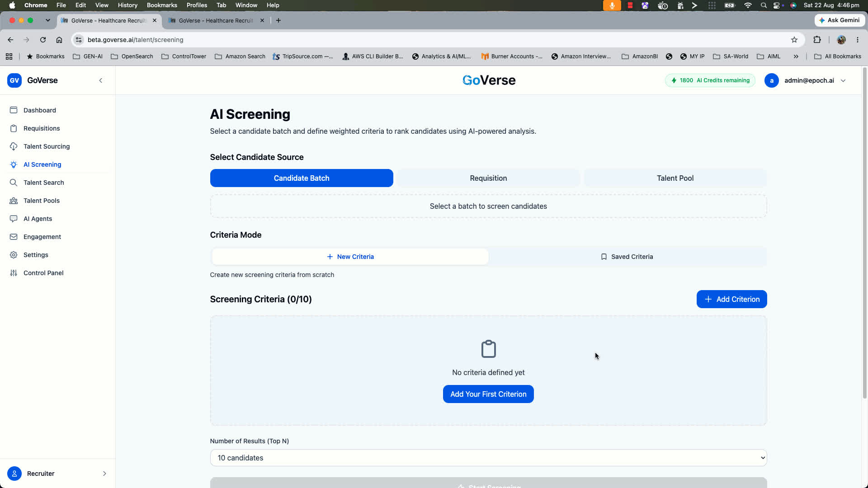
Task: Click the Ask Gemini button
Action: [x=840, y=20]
